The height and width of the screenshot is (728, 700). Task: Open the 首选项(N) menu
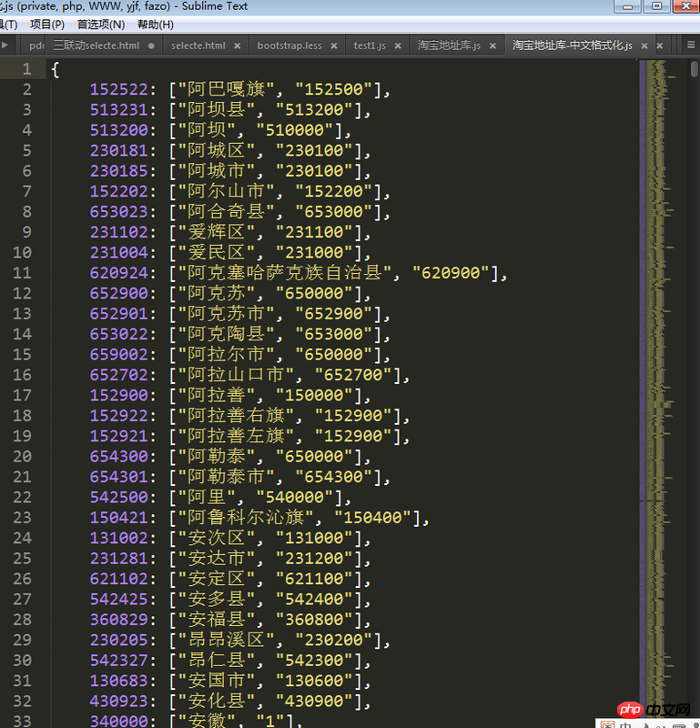tap(101, 25)
